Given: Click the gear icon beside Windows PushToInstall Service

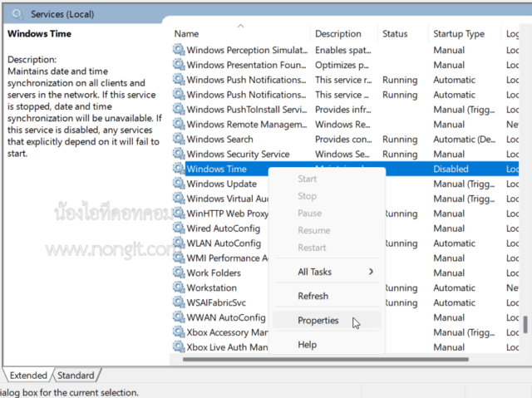Looking at the screenshot, I should coord(179,109).
